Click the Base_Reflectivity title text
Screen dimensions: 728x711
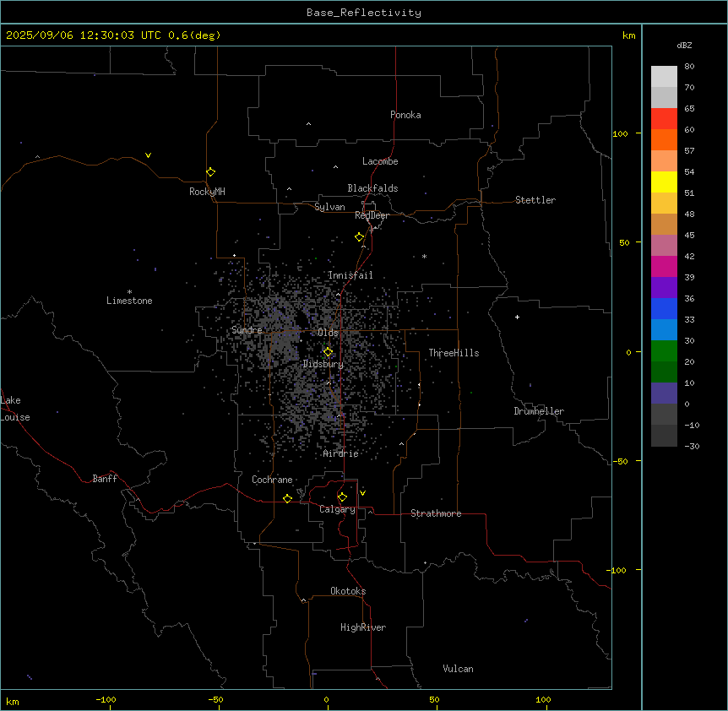pos(364,13)
